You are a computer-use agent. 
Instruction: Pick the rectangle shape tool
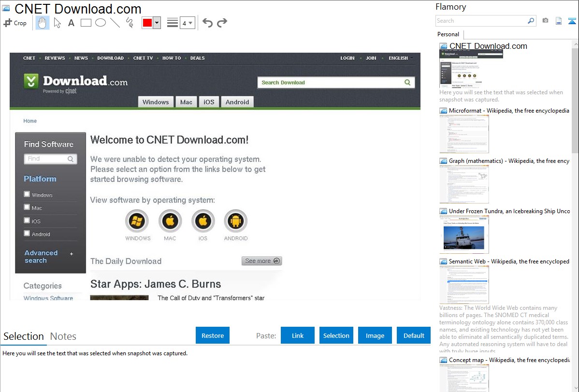tap(86, 23)
